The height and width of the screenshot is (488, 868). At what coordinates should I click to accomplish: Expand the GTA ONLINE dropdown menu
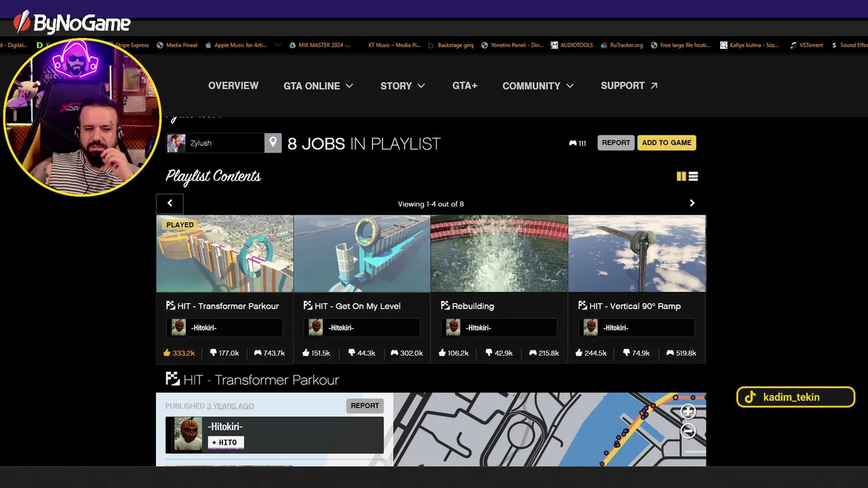(x=318, y=85)
